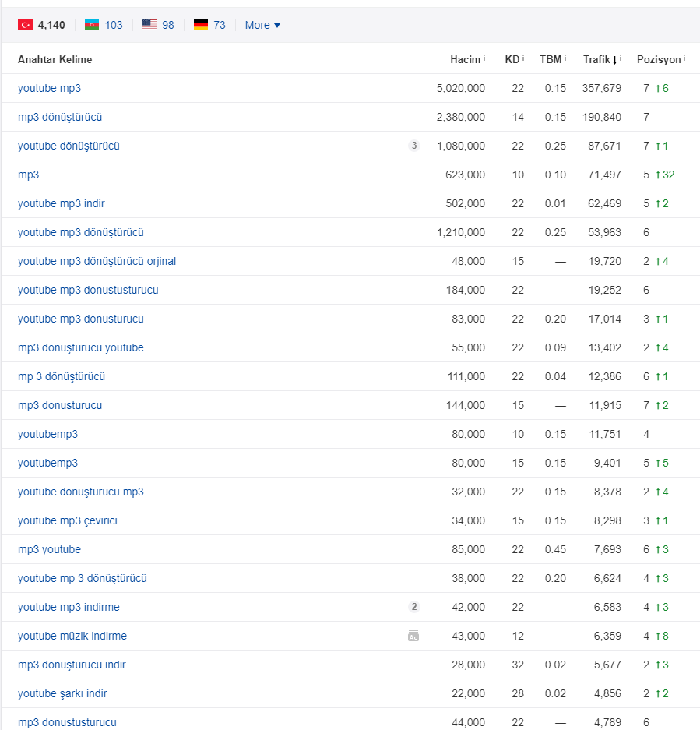
Task: Click the Trafik sort descending arrow
Action: [614, 60]
